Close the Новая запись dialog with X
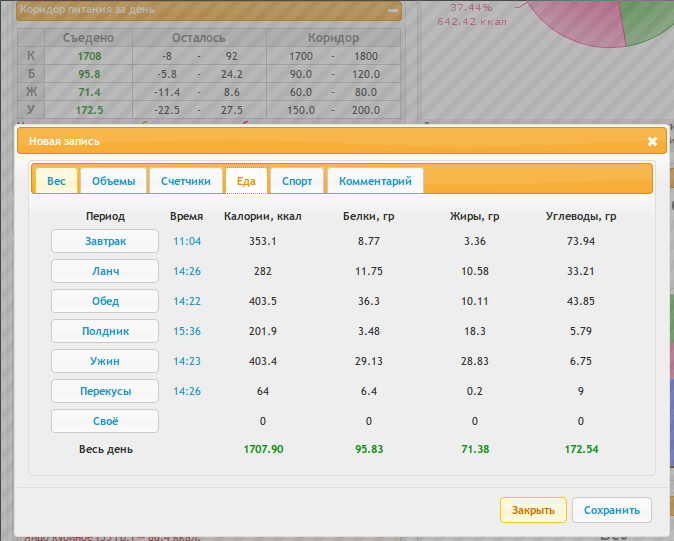The height and width of the screenshot is (541, 674). pyautogui.click(x=652, y=141)
